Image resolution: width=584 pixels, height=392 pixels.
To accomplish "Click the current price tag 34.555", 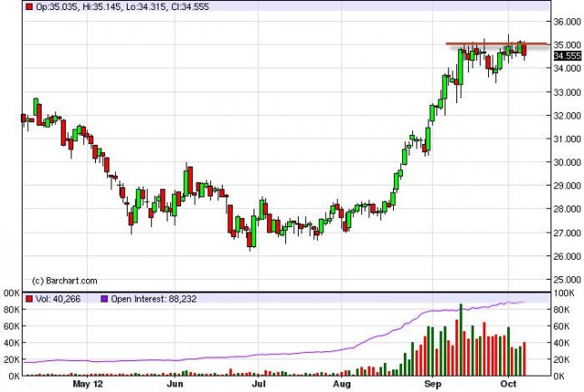I will pos(567,56).
